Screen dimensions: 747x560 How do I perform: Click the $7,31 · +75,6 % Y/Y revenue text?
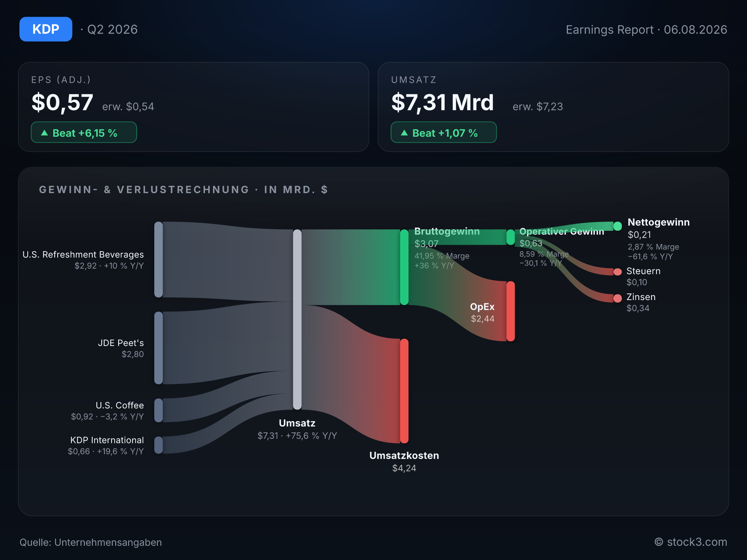pyautogui.click(x=297, y=436)
